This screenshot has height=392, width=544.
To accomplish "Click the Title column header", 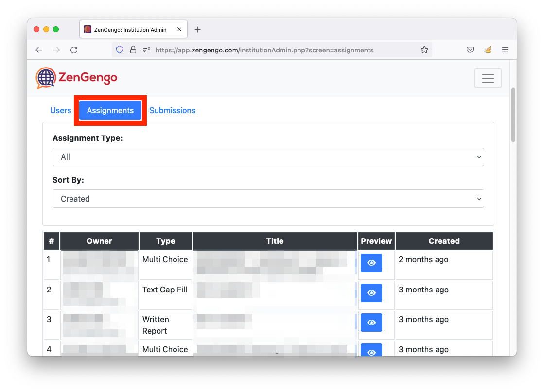I will coord(275,241).
